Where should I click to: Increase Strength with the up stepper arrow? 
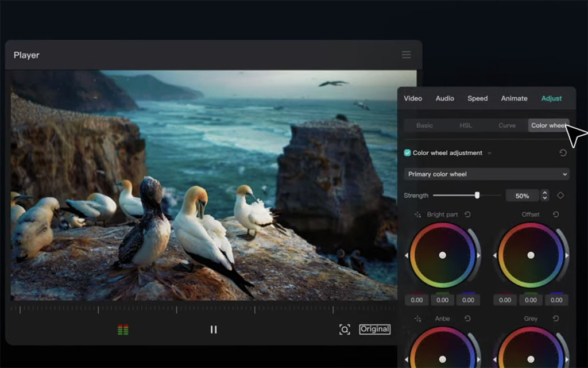click(x=544, y=193)
